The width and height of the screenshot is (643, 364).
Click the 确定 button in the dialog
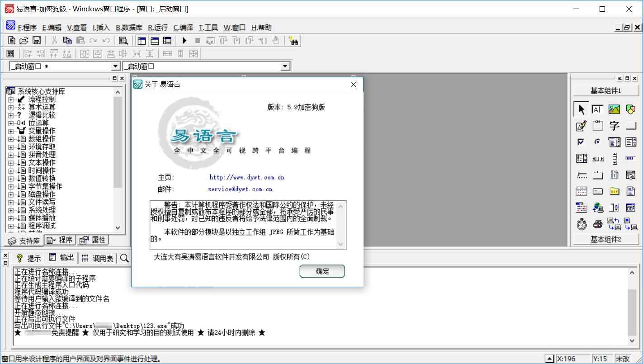pyautogui.click(x=322, y=271)
